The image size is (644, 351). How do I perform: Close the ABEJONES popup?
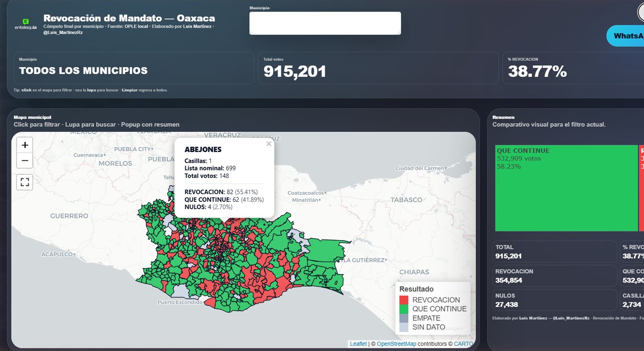pos(269,144)
